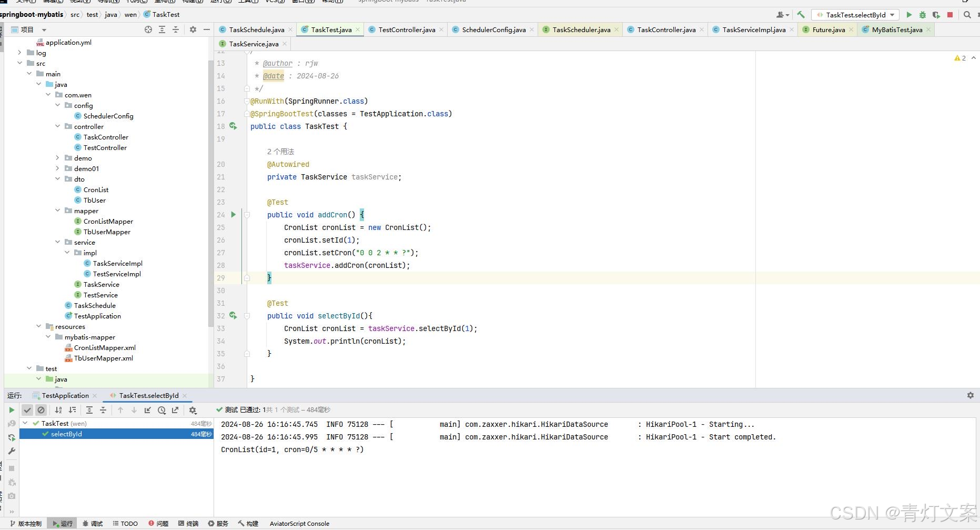Collapse the controller package
The height and width of the screenshot is (530, 980).
tap(57, 126)
